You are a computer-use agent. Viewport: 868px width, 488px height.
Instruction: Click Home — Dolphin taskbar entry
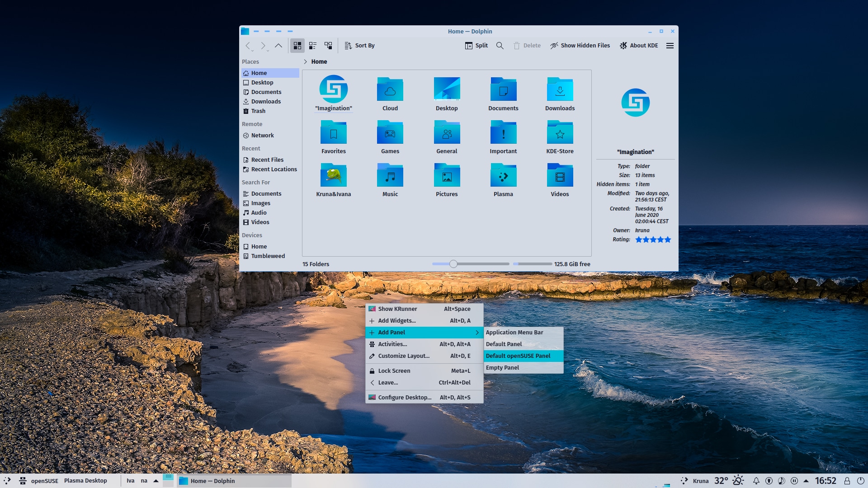point(234,481)
